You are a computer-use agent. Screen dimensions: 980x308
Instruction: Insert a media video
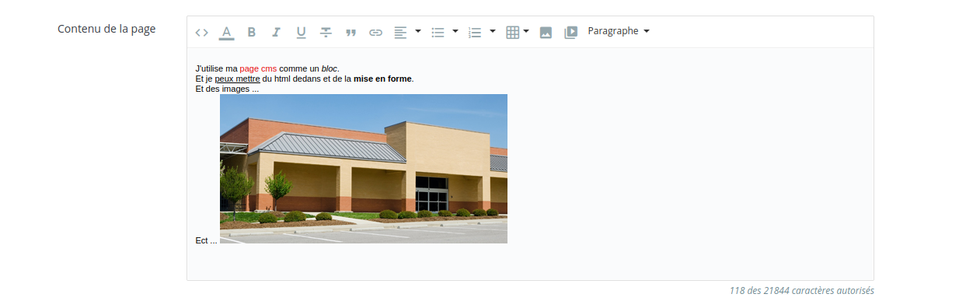point(570,32)
